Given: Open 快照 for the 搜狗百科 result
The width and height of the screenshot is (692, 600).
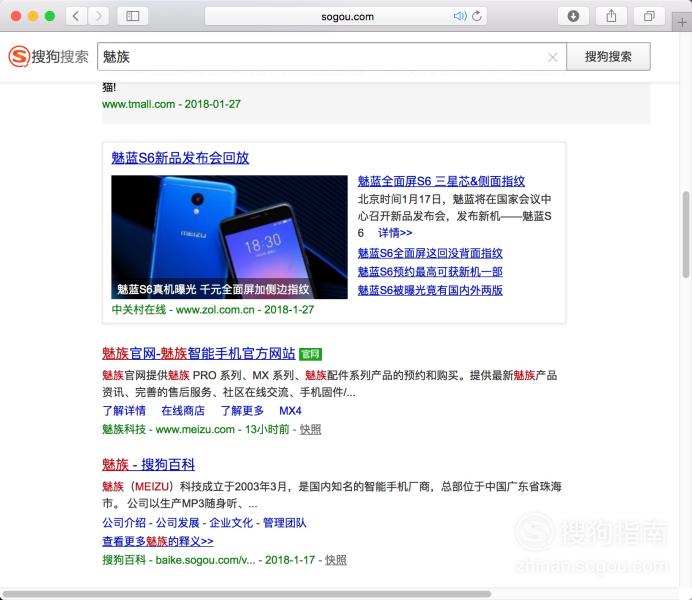Looking at the screenshot, I should (x=336, y=560).
